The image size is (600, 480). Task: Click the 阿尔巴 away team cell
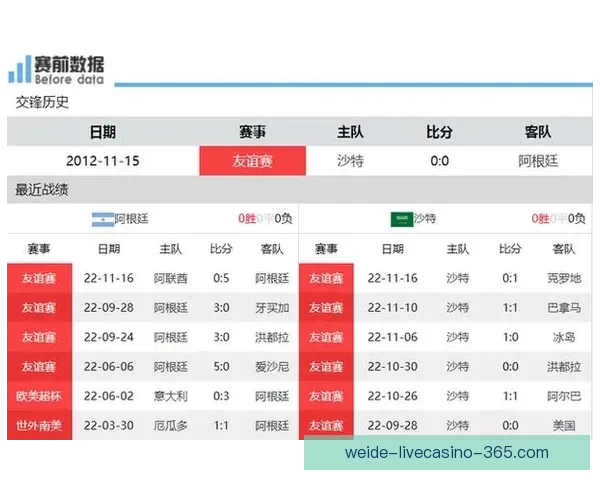point(564,396)
